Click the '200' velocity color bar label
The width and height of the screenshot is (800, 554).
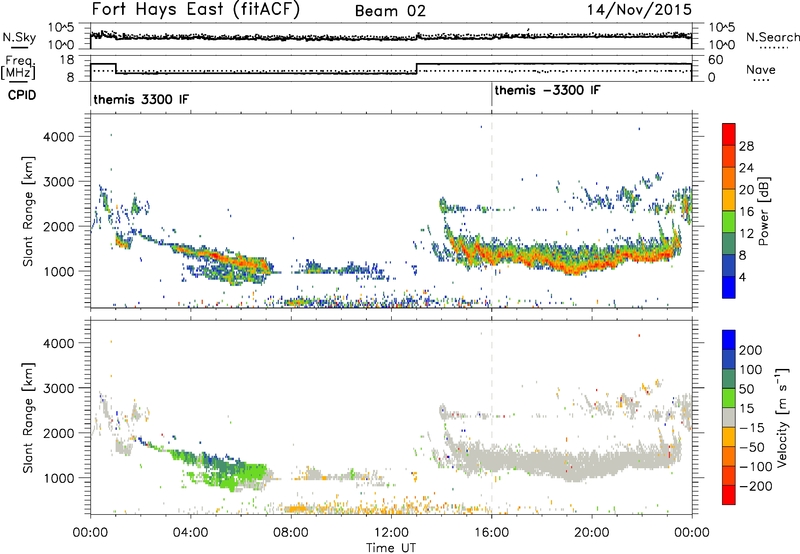(751, 350)
